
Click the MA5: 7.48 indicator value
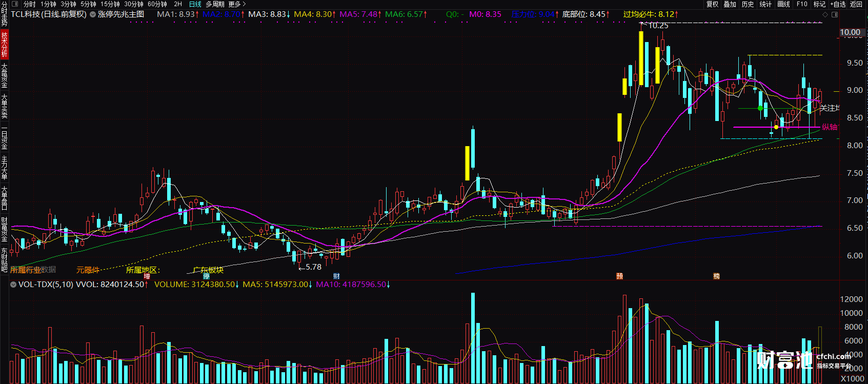click(x=360, y=14)
